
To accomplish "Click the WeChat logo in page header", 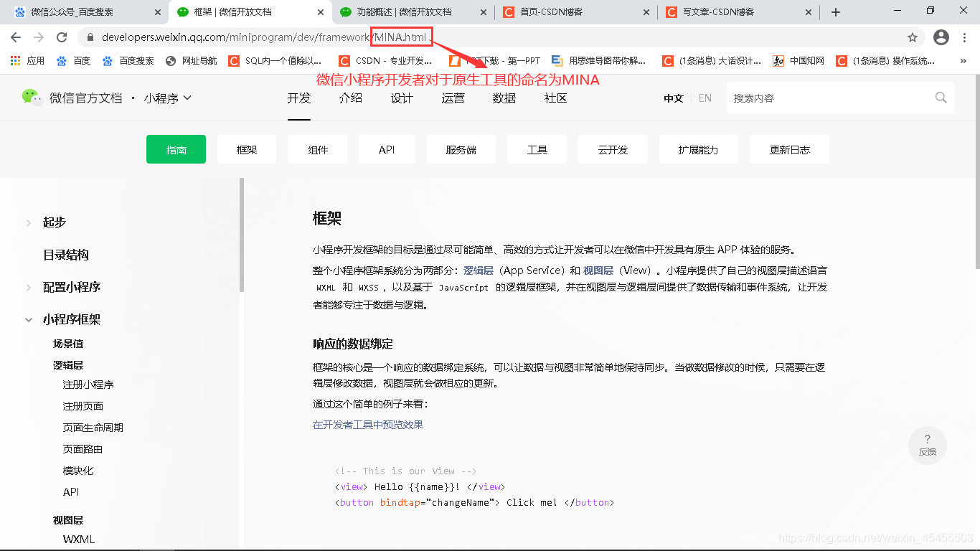I will 32,97.
